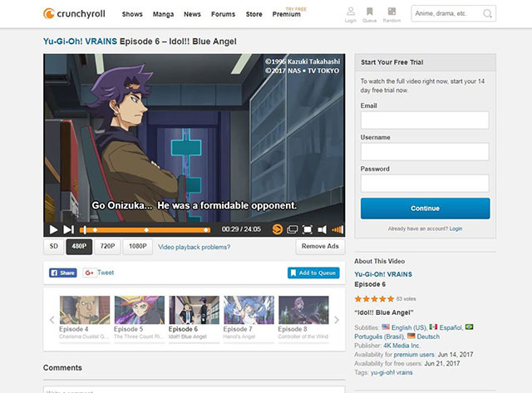Viewport: 532px width, 393px height.
Task: Select 1080P video quality
Action: tap(137, 247)
